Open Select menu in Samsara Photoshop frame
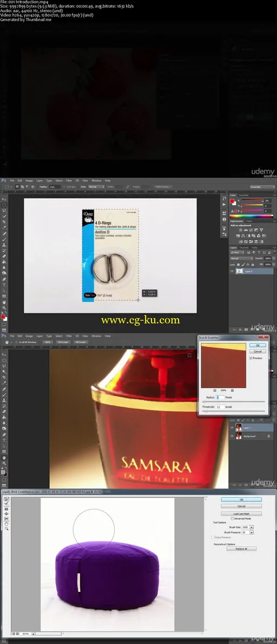This screenshot has height=644, width=277. (59, 336)
